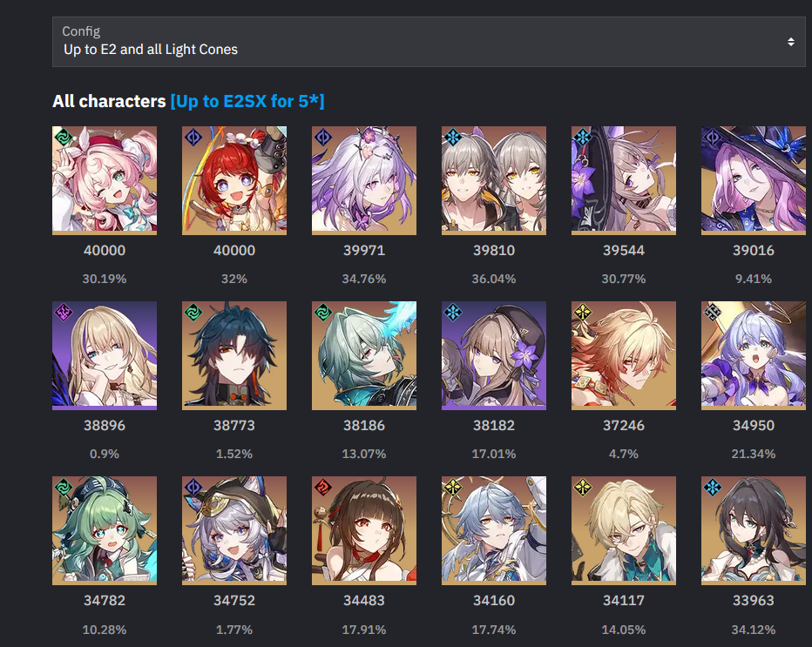Open the dark-haired character scoring 38773

[x=234, y=355]
